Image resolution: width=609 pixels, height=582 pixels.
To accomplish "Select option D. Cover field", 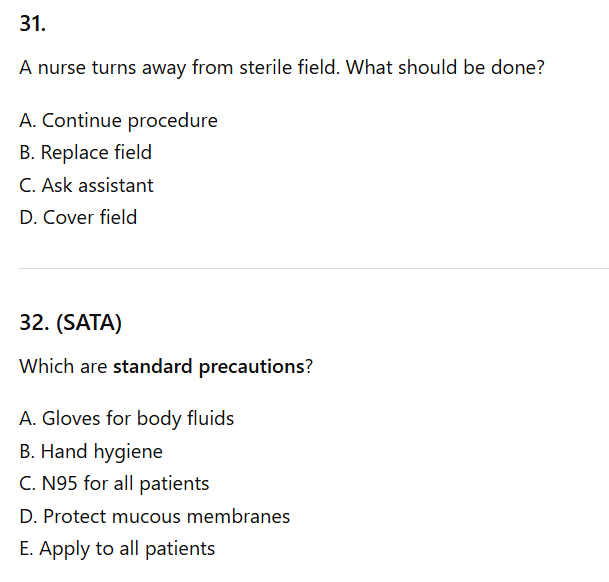I will tap(78, 218).
